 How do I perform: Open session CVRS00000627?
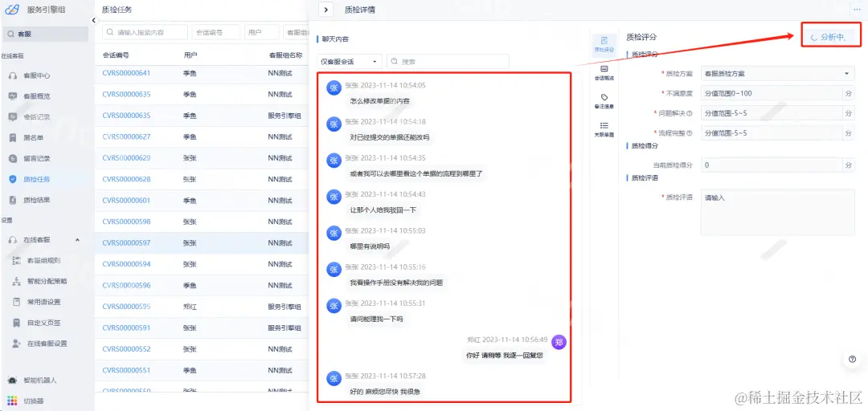pos(126,136)
